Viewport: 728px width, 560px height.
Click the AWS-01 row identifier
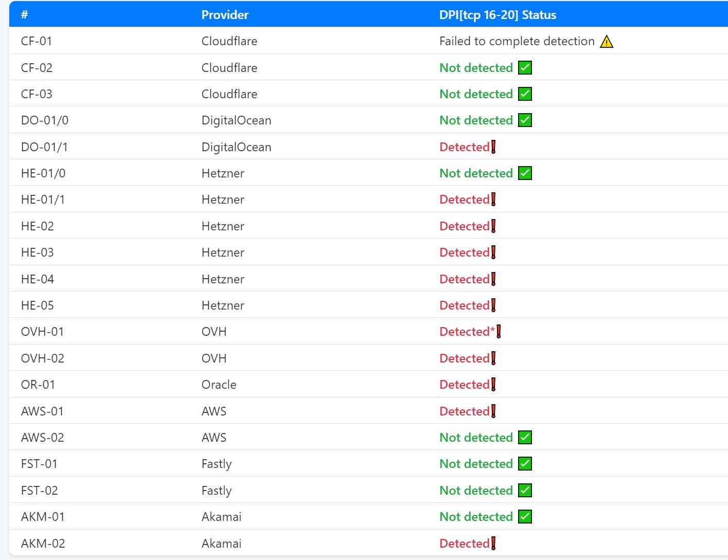point(42,411)
